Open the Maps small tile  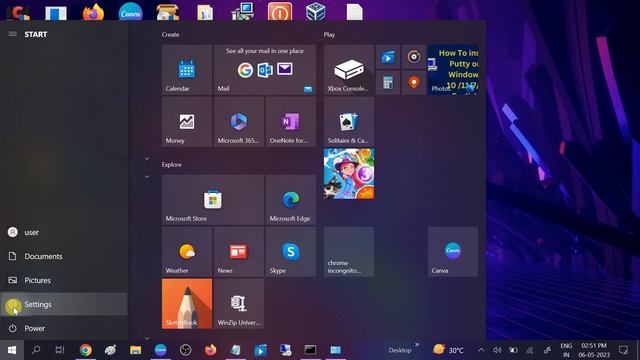[x=414, y=83]
